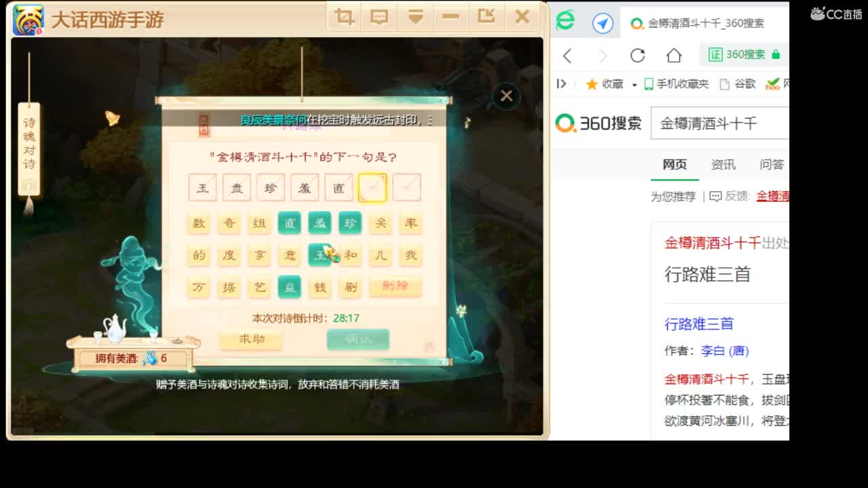Select the character tile 据

tap(229, 287)
